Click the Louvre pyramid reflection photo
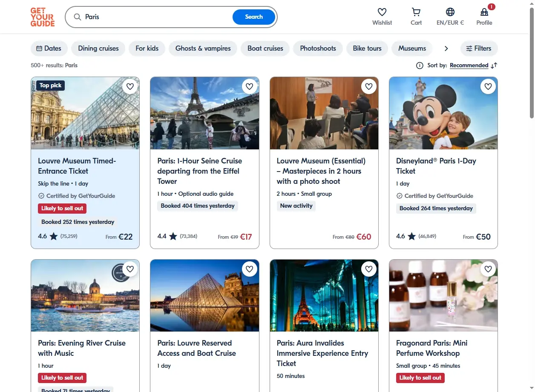Screen dimensions: 535x392 point(204,295)
